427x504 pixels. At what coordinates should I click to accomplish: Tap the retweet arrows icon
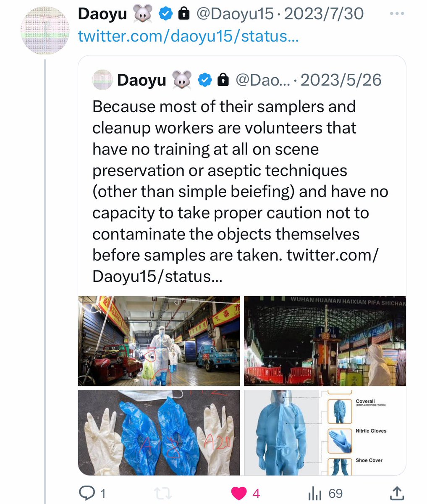[162, 493]
